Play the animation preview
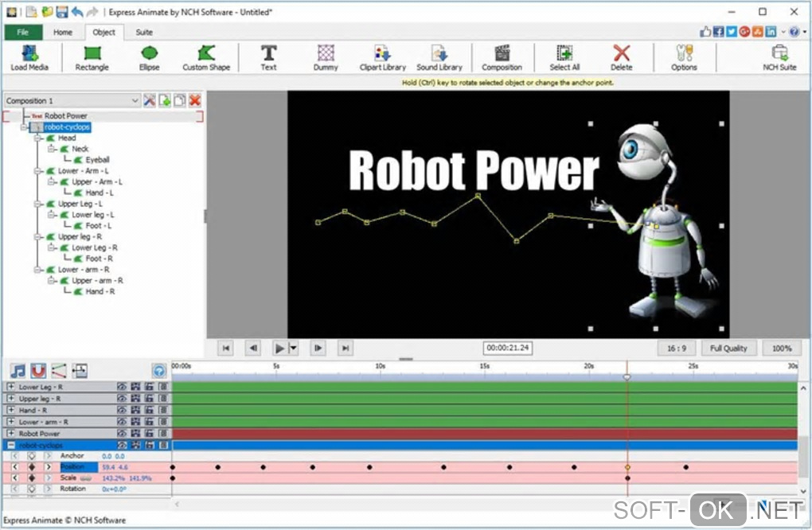The width and height of the screenshot is (812, 530). pyautogui.click(x=279, y=348)
